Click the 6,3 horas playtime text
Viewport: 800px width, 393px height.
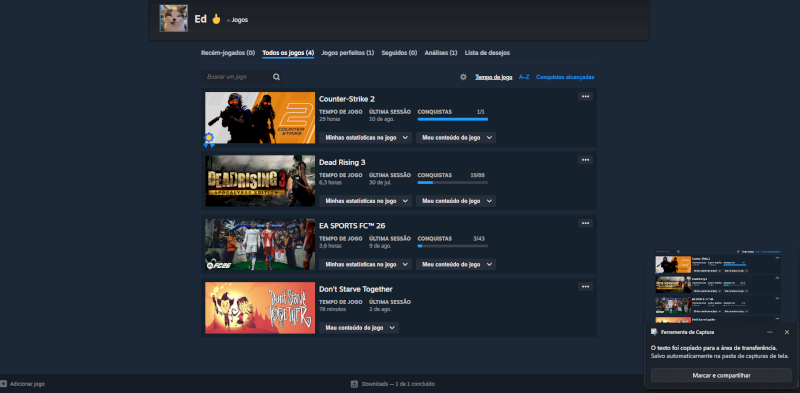click(x=331, y=182)
